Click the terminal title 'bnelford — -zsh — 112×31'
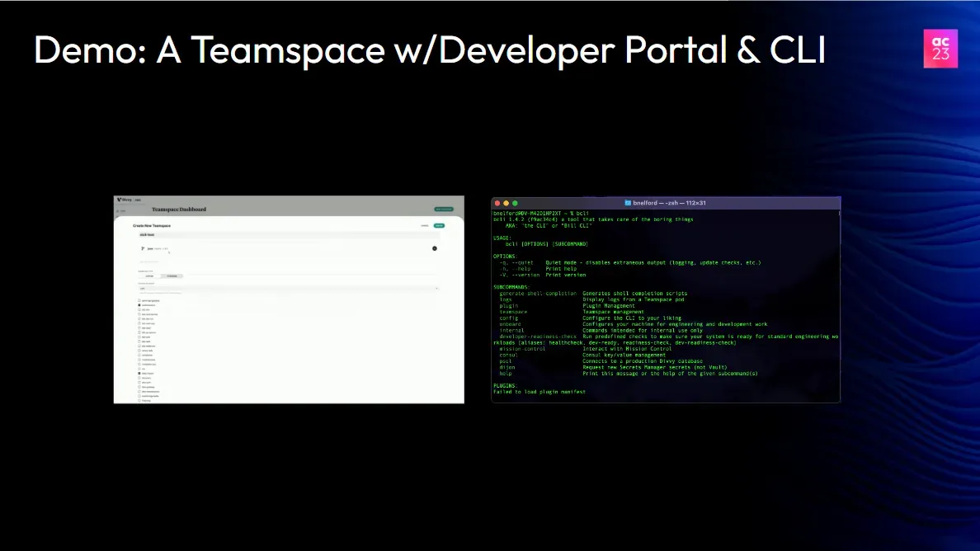Screen dimensions: 980x551 coord(669,203)
